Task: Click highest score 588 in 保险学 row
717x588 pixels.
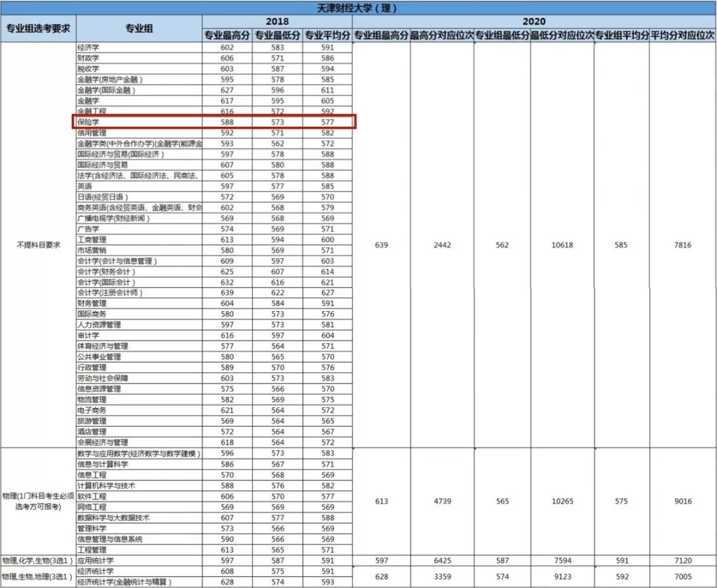Action: (x=227, y=122)
